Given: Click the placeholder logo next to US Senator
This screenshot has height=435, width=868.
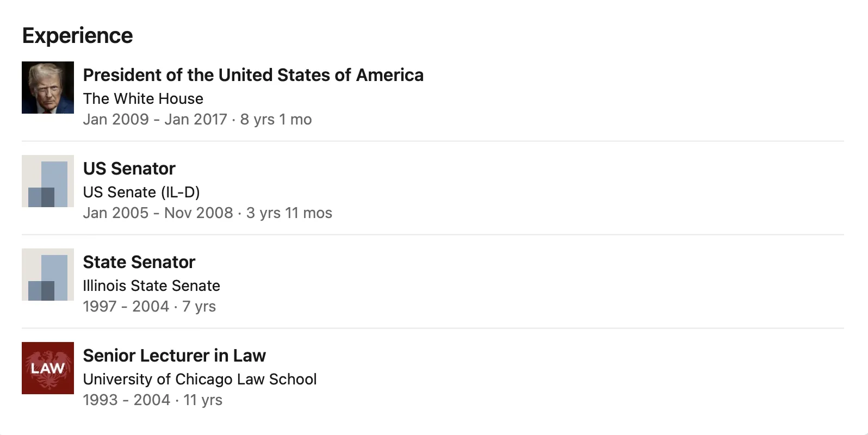Looking at the screenshot, I should (x=48, y=181).
